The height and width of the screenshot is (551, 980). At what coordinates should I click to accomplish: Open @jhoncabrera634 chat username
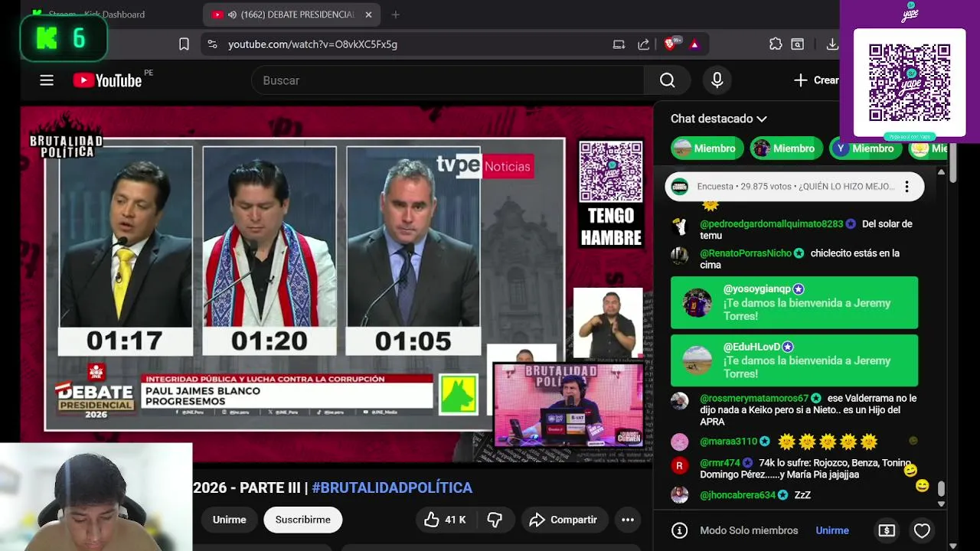(737, 495)
